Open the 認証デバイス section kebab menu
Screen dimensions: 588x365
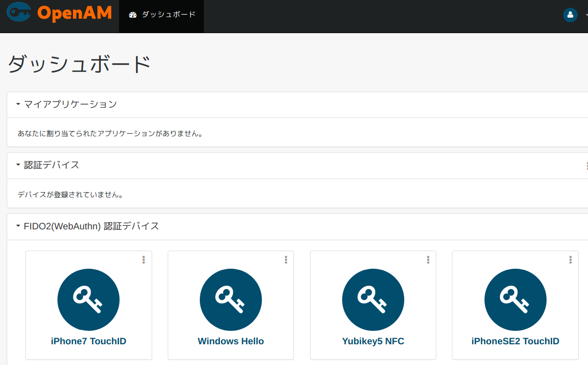click(x=586, y=166)
